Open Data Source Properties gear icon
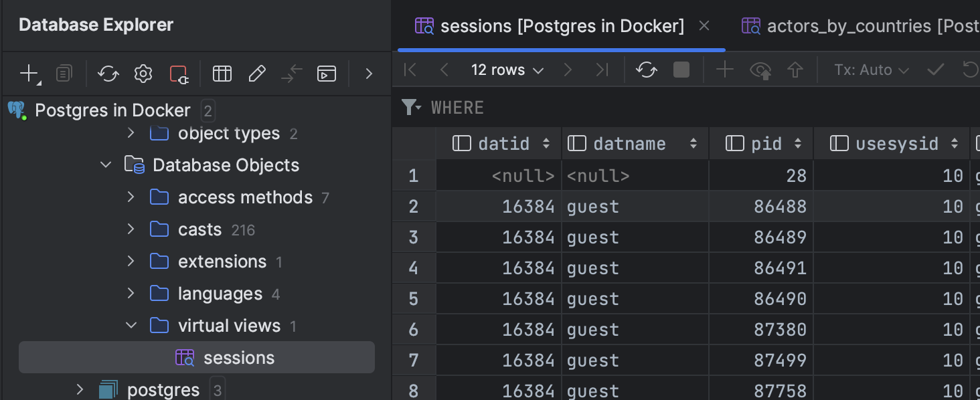Screen dimensions: 980x400 click(x=143, y=74)
